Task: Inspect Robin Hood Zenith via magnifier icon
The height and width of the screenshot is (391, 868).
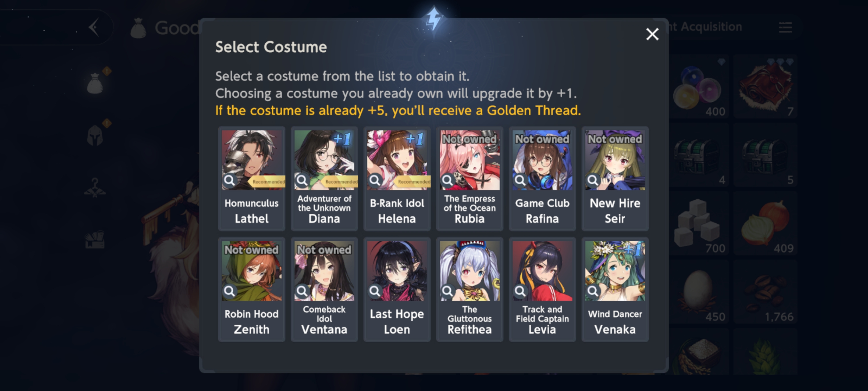Action: click(229, 291)
